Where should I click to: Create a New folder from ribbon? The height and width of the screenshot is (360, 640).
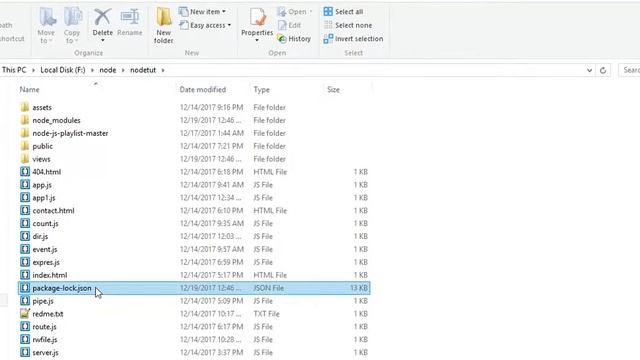(x=164, y=25)
